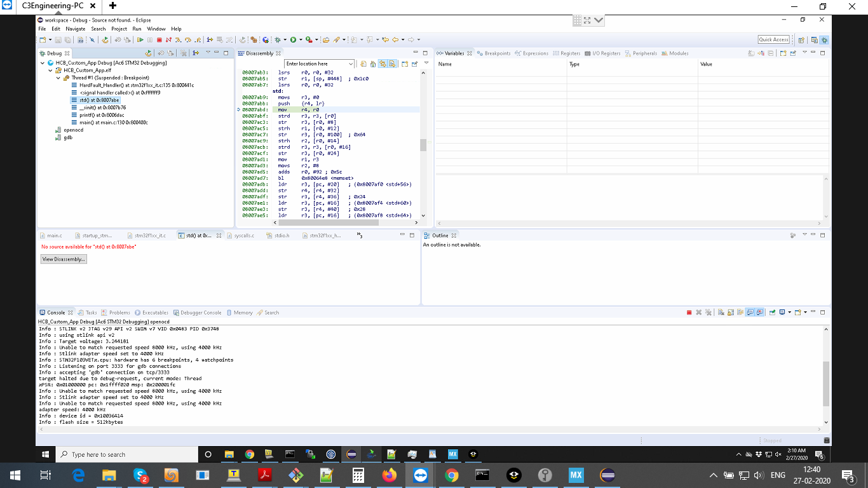This screenshot has height=488, width=868.
Task: Click the Disconnect icon in main toolbar
Action: [168, 39]
